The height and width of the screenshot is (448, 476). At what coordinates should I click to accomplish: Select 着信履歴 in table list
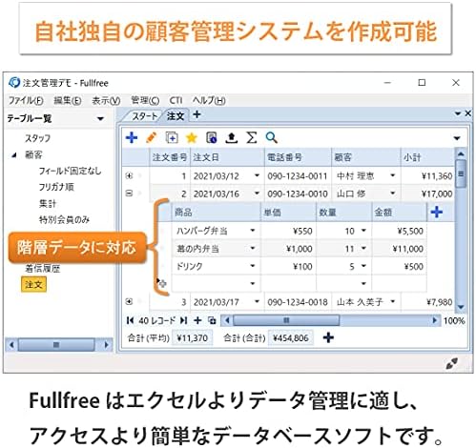tap(43, 269)
